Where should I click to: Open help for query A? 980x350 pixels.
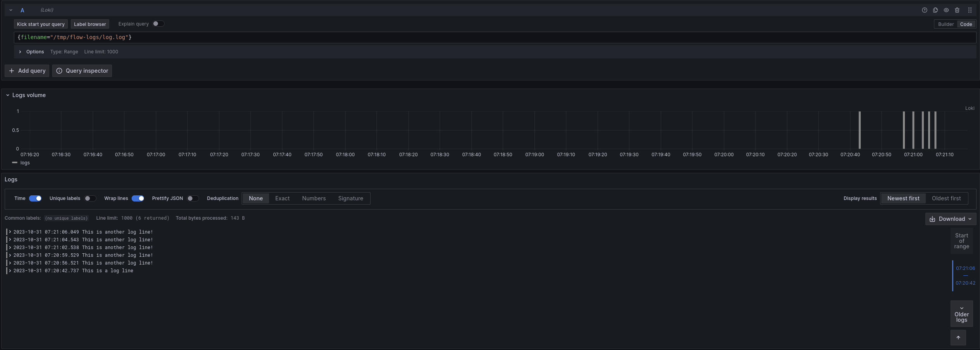coord(925,10)
